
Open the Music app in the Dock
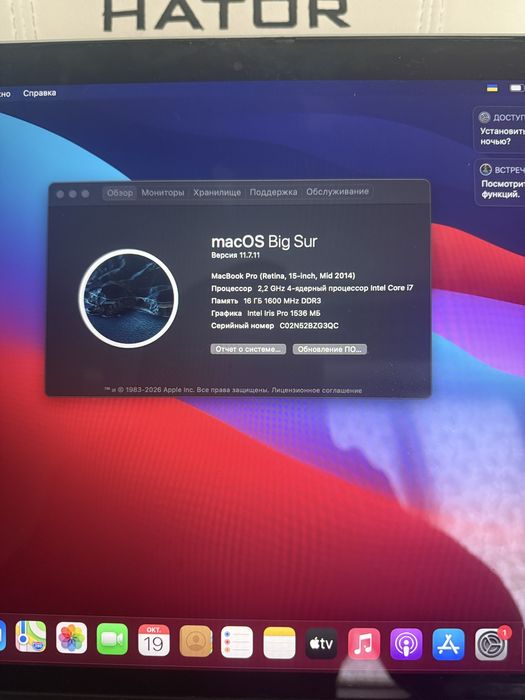coord(364,644)
